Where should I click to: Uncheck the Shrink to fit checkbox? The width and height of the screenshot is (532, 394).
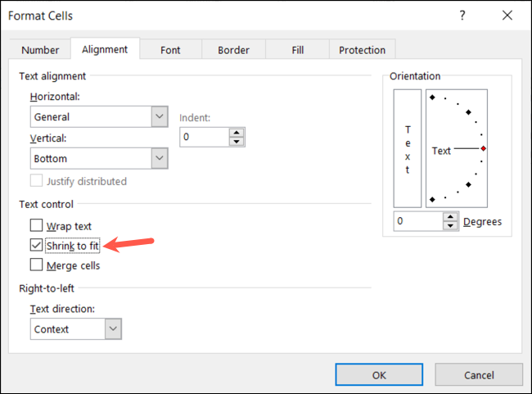[x=36, y=245]
